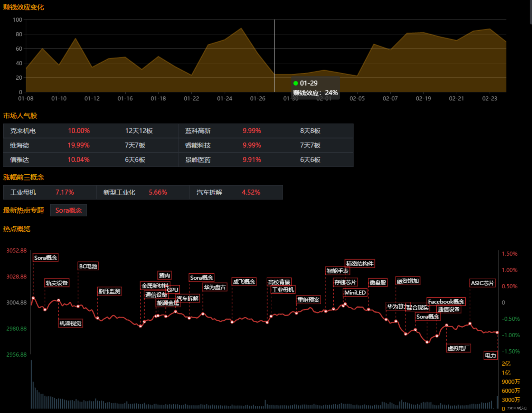Click the 能源金属 chart label

pos(168,303)
